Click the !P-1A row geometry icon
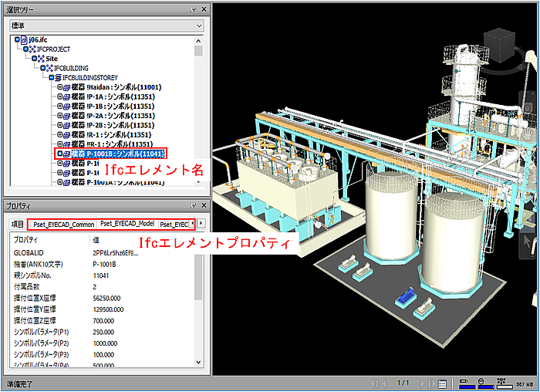This screenshot has width=540, height=392. coord(66,96)
